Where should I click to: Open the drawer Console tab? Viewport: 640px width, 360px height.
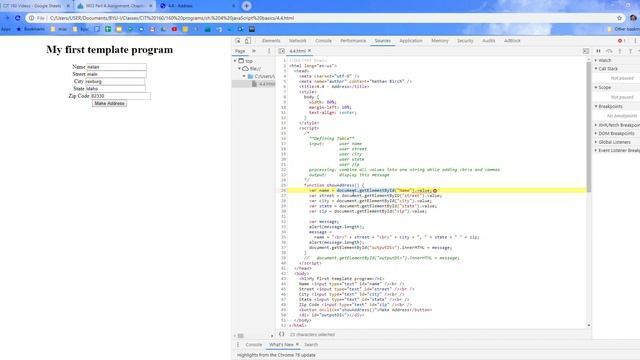(x=253, y=344)
